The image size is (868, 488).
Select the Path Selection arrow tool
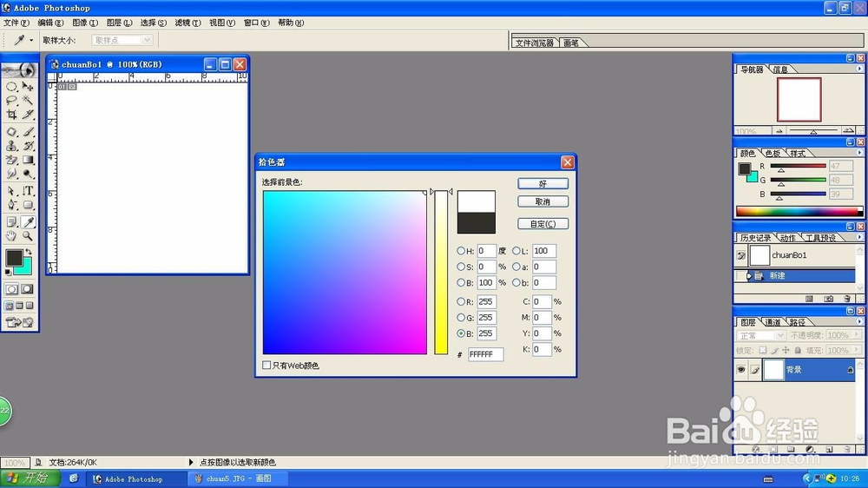coord(11,190)
